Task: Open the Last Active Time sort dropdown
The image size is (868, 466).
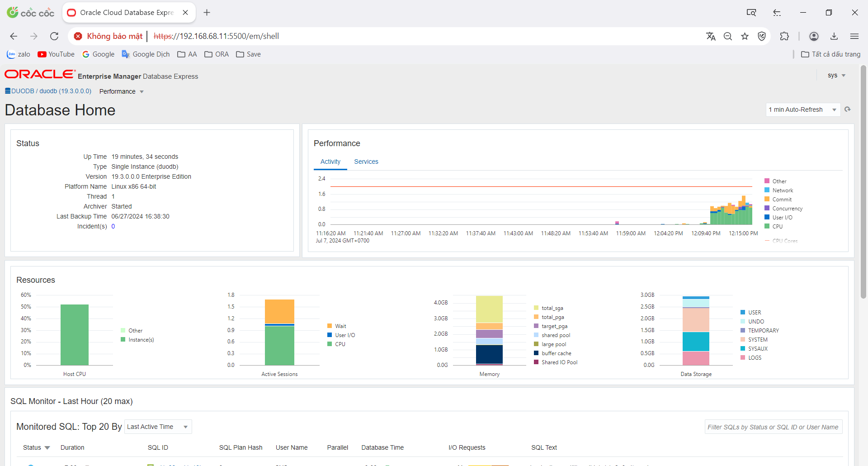Action: (x=158, y=427)
